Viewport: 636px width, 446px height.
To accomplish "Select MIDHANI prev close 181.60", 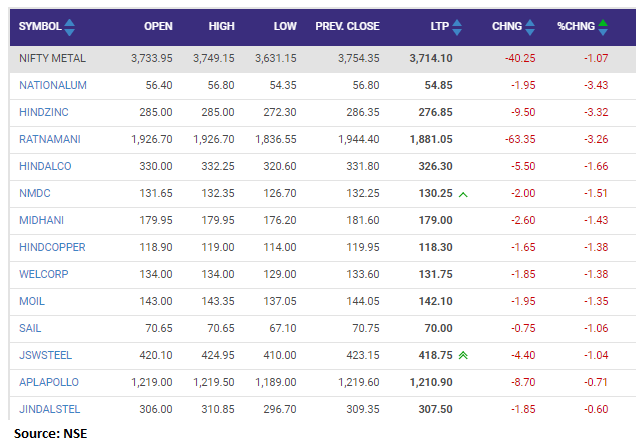I will tap(363, 220).
